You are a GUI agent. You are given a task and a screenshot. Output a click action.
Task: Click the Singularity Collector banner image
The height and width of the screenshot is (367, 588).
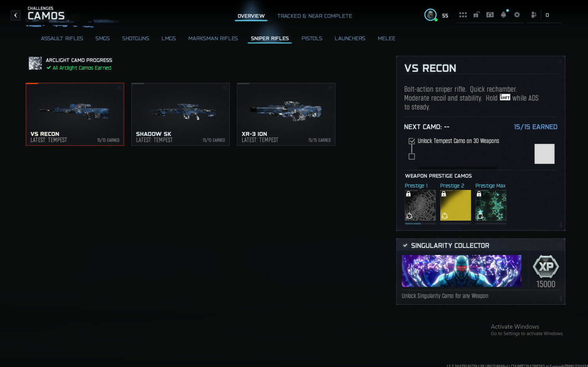(x=461, y=271)
